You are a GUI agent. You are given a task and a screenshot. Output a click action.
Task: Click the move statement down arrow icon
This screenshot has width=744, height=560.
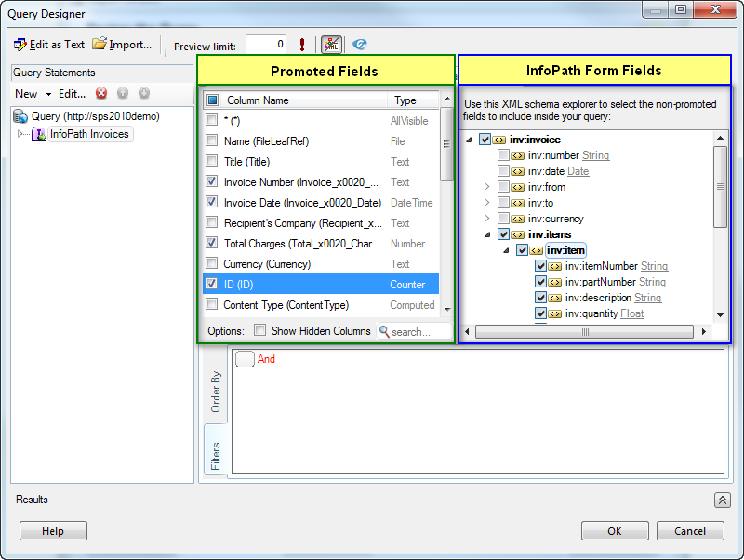tap(144, 93)
